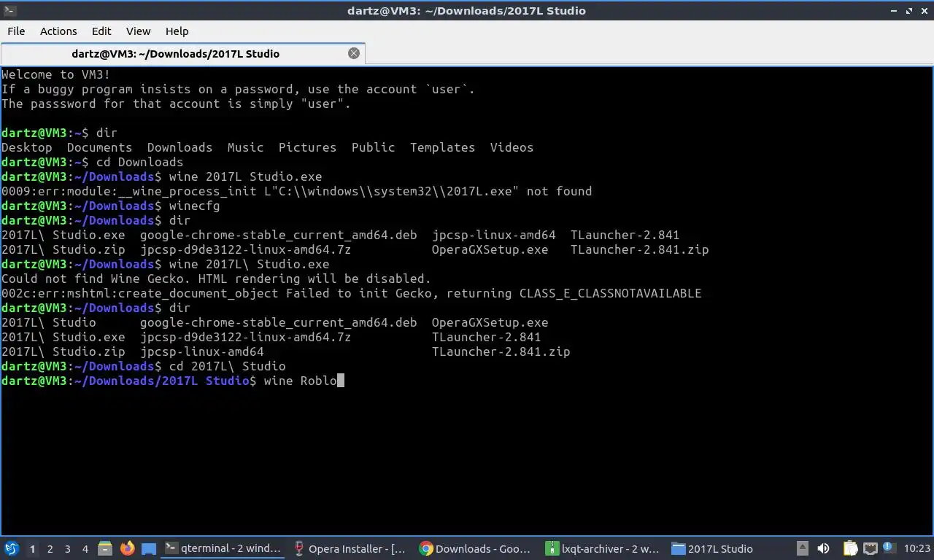Switch to virtual desktop 4
Screen dimensions: 934x560
85,548
